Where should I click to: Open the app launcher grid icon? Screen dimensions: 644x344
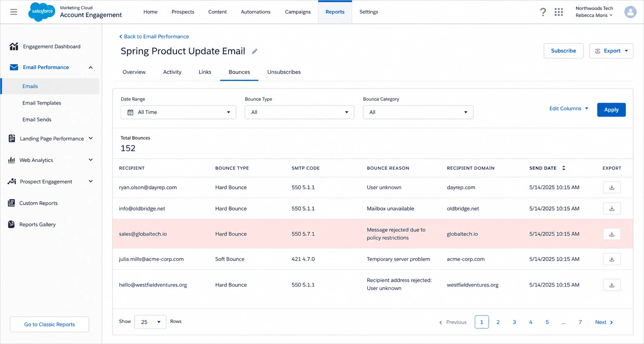click(558, 12)
